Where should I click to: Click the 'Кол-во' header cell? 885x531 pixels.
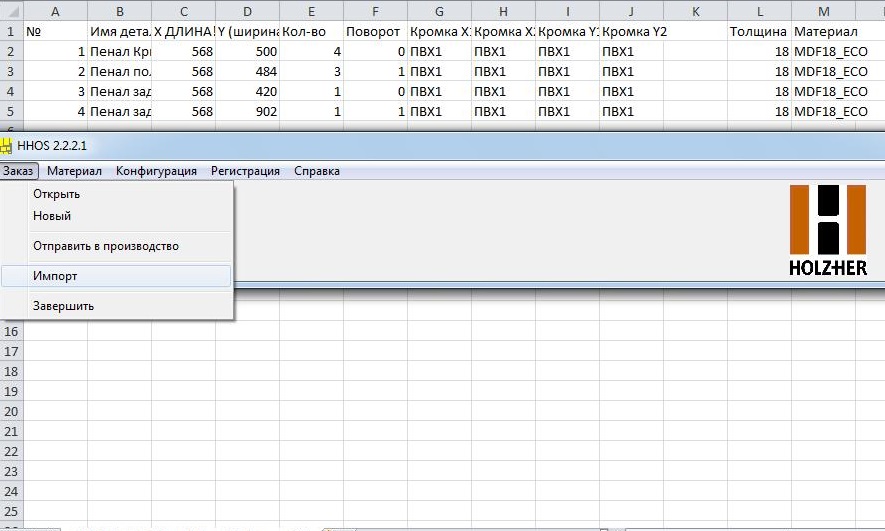[312, 32]
